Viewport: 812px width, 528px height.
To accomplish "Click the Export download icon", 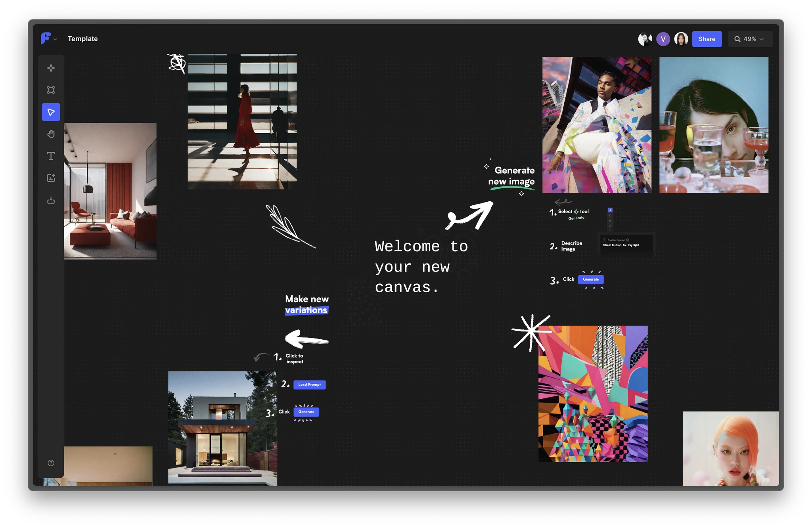I will (51, 200).
